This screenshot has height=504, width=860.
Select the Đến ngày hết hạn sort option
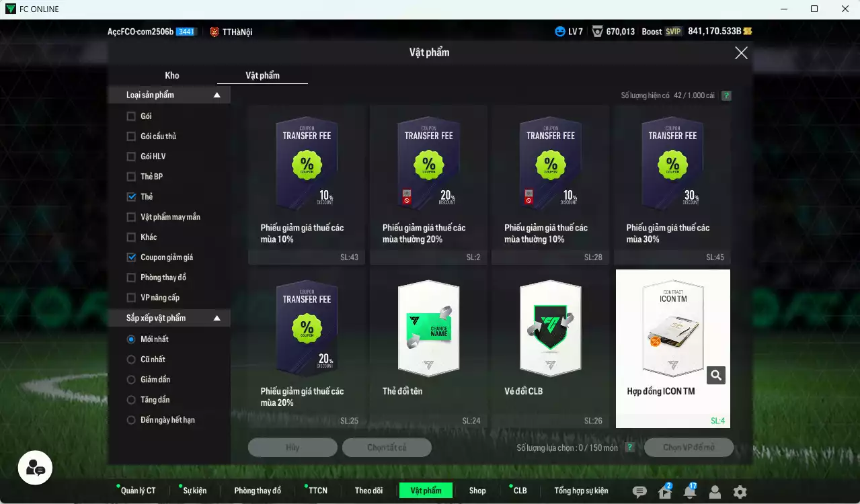[131, 420]
